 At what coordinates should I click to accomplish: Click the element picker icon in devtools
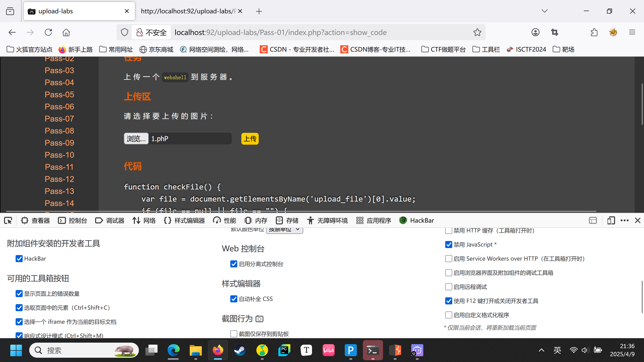pyautogui.click(x=8, y=221)
